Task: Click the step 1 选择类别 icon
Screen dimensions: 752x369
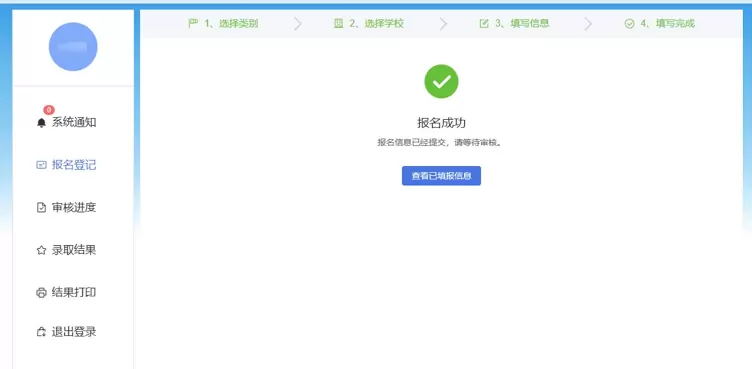Action: (193, 24)
